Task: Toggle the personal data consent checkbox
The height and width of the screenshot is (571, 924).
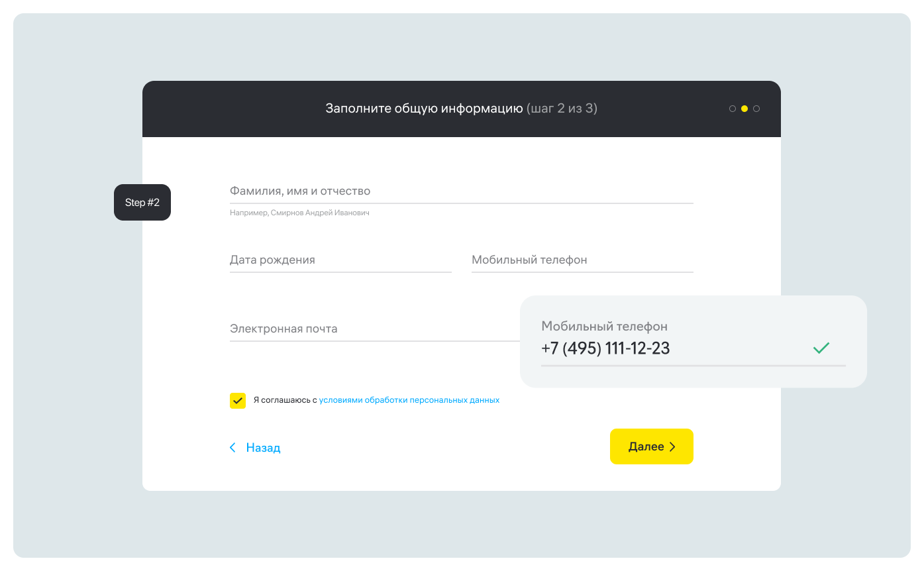Action: click(238, 401)
